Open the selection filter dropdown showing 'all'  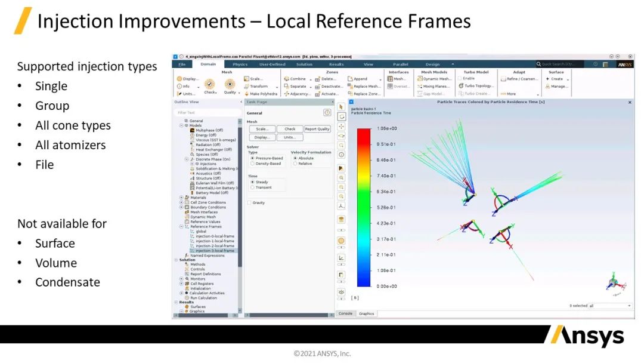coord(609,306)
